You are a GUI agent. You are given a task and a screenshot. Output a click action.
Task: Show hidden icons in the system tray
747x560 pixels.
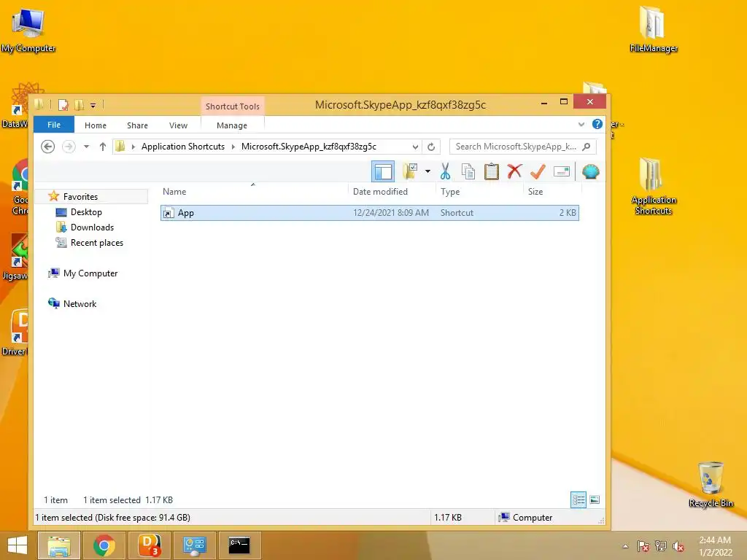click(x=625, y=546)
